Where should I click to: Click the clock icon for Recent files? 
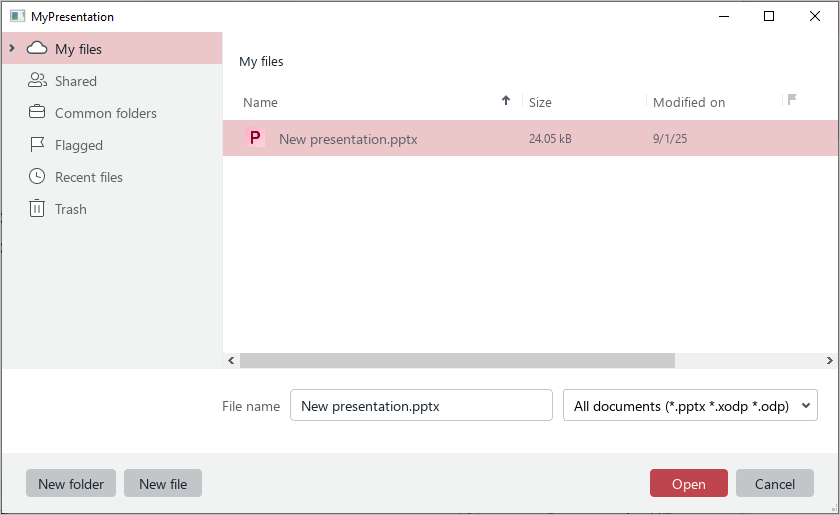[x=37, y=177]
